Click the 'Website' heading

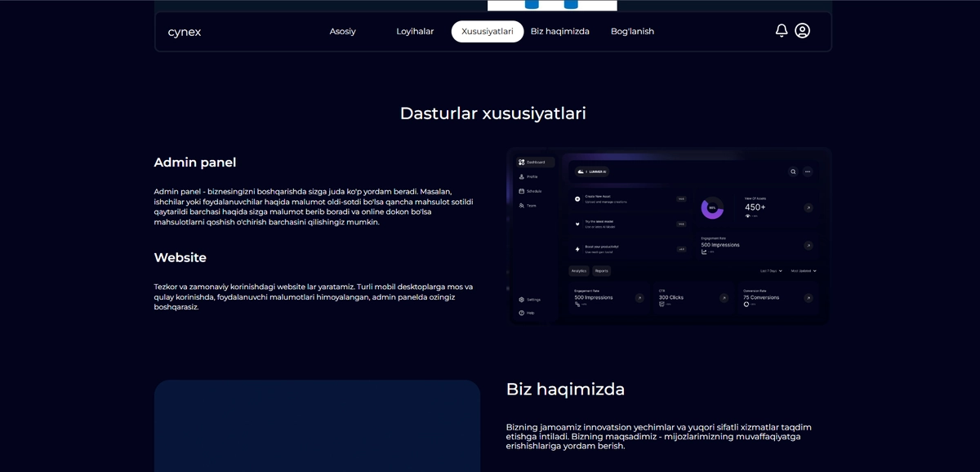pyautogui.click(x=180, y=257)
